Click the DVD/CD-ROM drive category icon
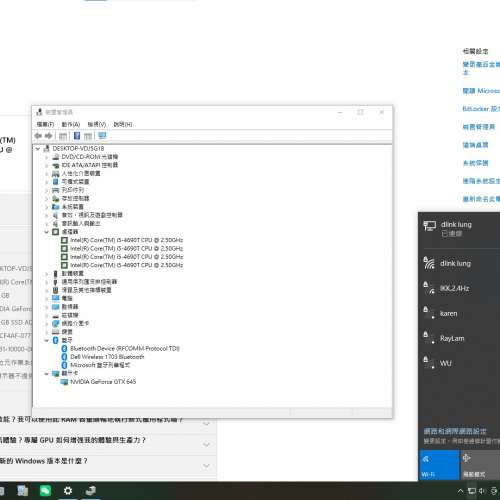The image size is (500, 500). (56, 157)
